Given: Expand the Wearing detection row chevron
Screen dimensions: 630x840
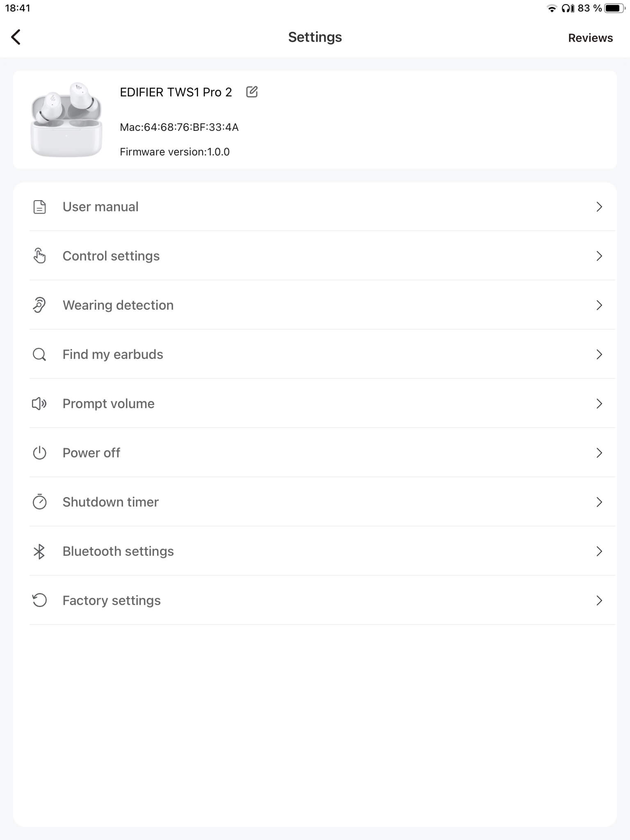Looking at the screenshot, I should (x=599, y=305).
